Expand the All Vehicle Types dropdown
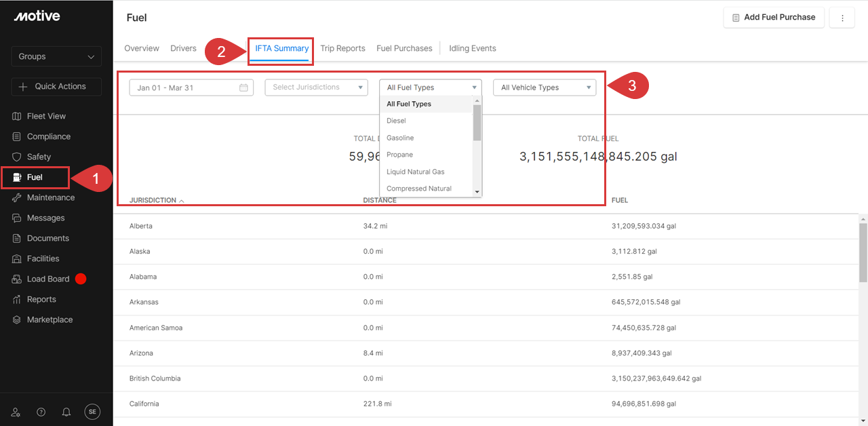The width and height of the screenshot is (868, 426). point(544,88)
